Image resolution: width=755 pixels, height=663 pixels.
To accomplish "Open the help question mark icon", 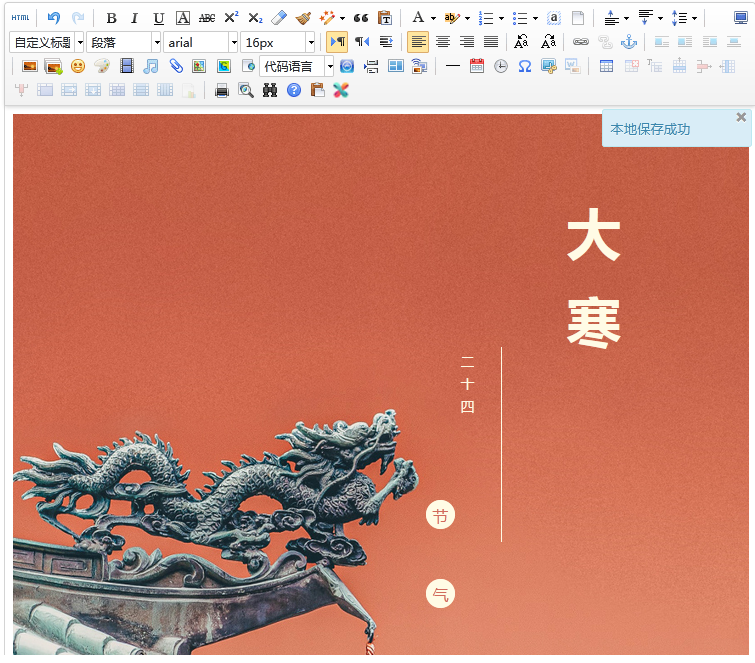I will pos(294,90).
